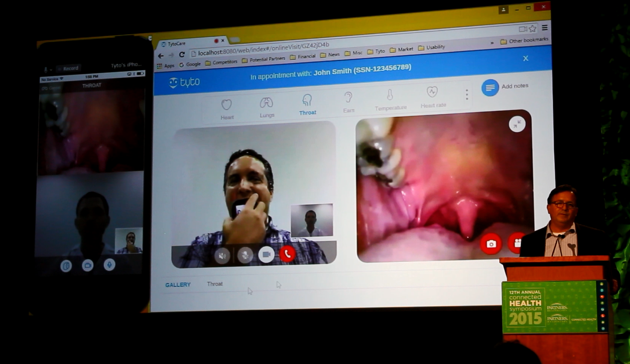Open the Competitors bookmark folder
630x364 pixels.
[221, 62]
